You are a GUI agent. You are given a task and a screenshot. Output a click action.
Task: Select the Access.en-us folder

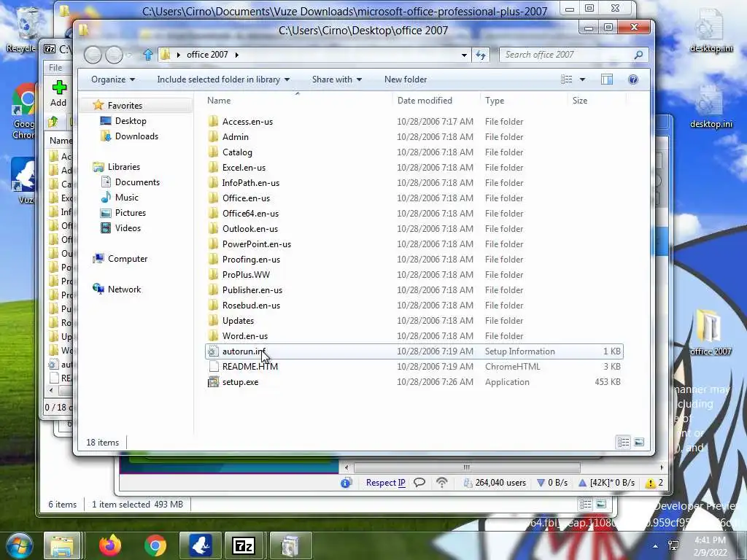pos(247,122)
